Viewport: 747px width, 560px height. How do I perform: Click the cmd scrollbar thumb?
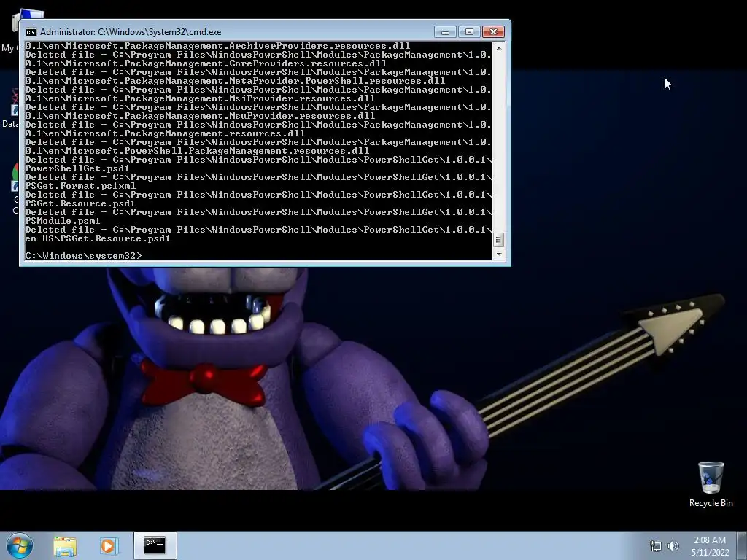coord(499,240)
